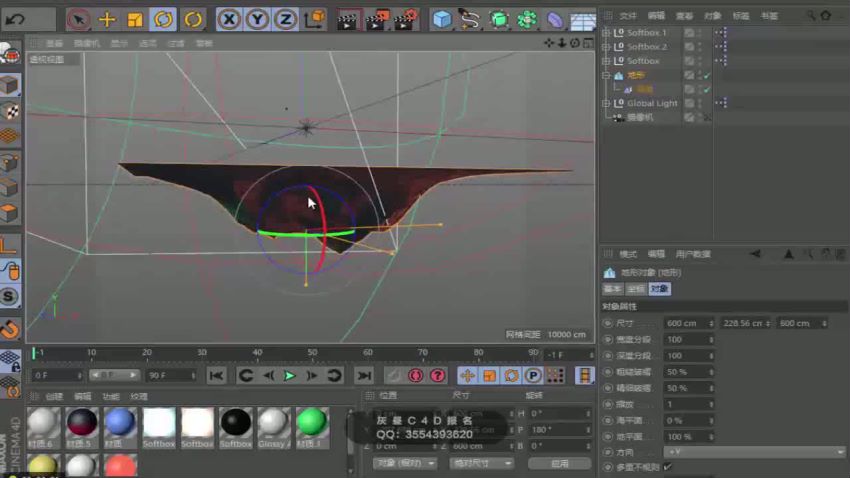Open Render Settings clapperboard with gear
The image size is (850, 478).
(x=405, y=20)
